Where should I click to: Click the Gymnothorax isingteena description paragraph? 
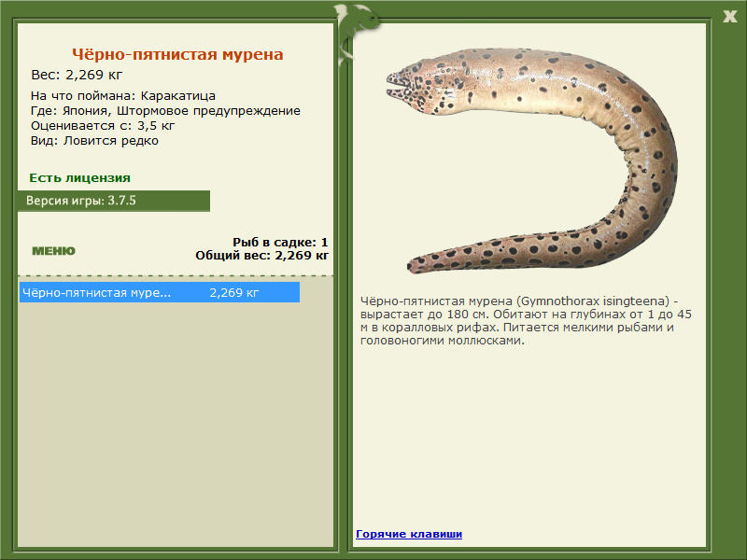click(x=526, y=320)
